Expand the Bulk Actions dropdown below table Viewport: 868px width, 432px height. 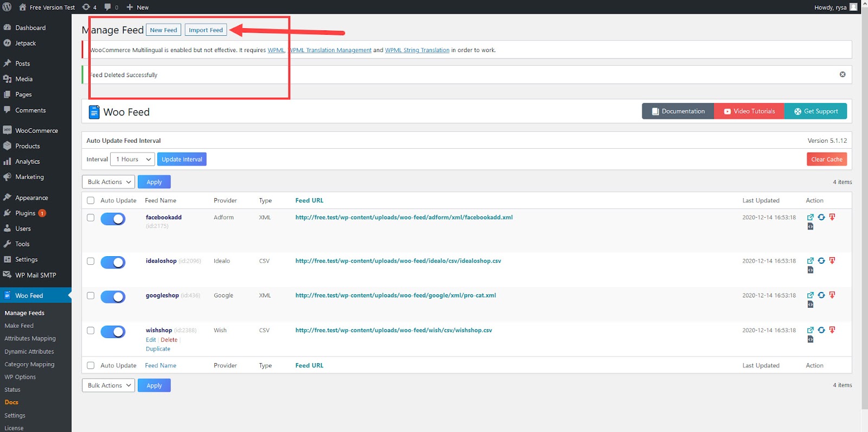pyautogui.click(x=108, y=385)
